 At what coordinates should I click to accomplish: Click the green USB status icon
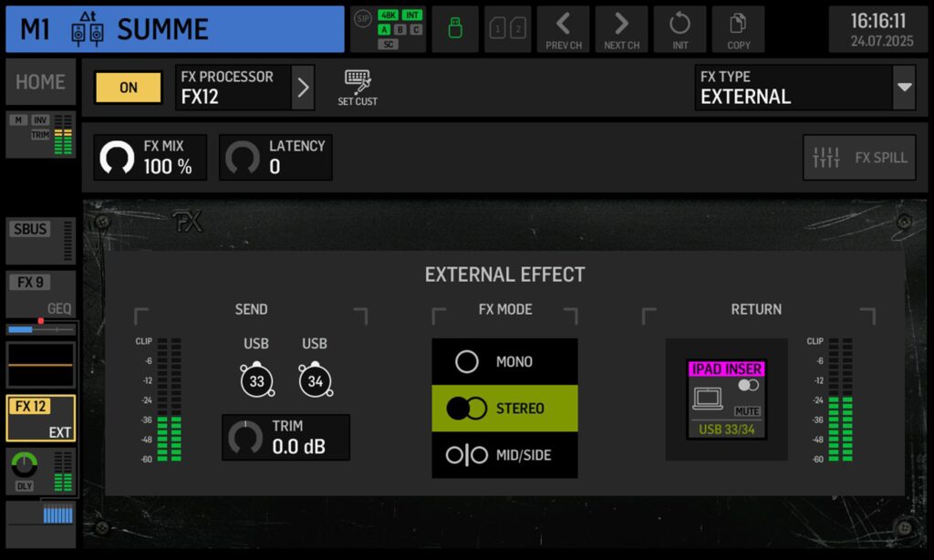(x=454, y=28)
